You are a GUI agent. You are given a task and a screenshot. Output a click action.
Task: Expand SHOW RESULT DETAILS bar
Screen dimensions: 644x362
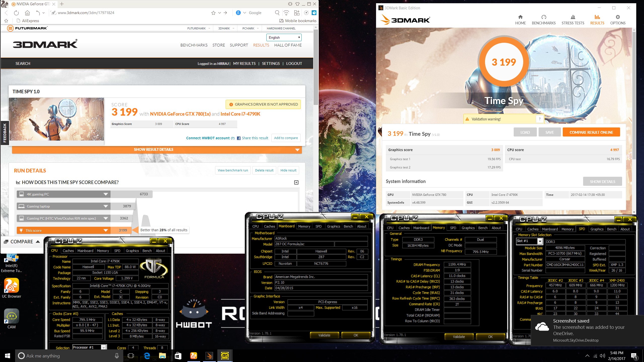point(157,150)
